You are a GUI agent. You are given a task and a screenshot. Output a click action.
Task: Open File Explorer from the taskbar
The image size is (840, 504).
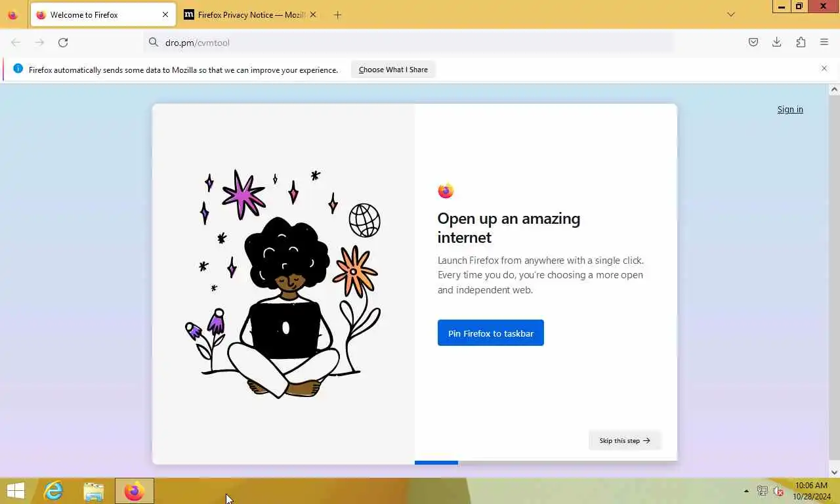94,492
